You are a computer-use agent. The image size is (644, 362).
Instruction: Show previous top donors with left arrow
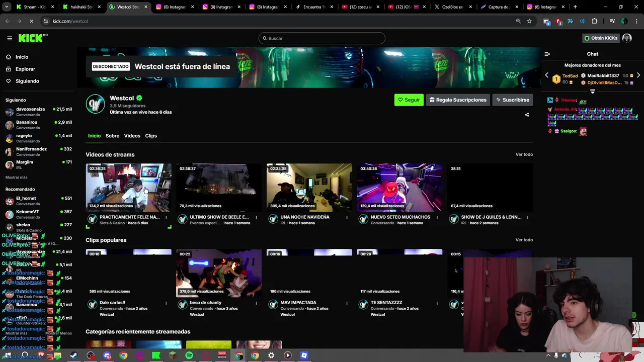547,75
